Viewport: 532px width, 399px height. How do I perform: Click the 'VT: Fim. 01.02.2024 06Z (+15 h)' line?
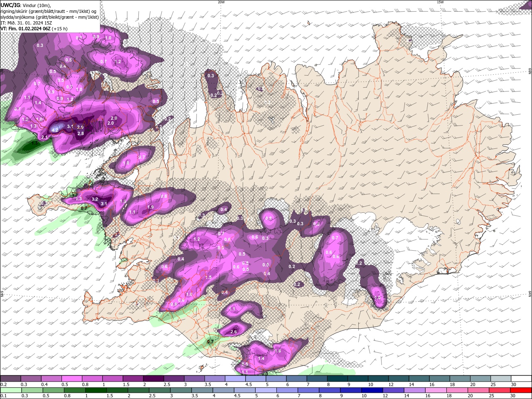tap(34, 29)
